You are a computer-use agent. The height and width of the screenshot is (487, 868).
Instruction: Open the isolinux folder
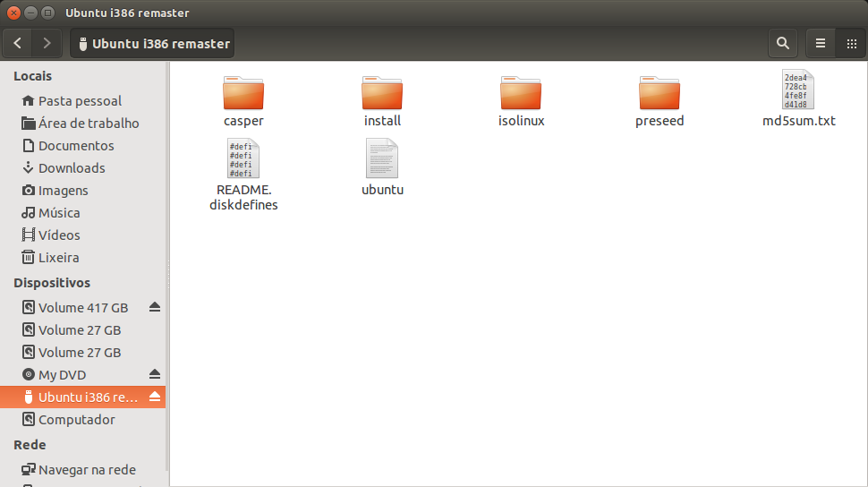[521, 92]
